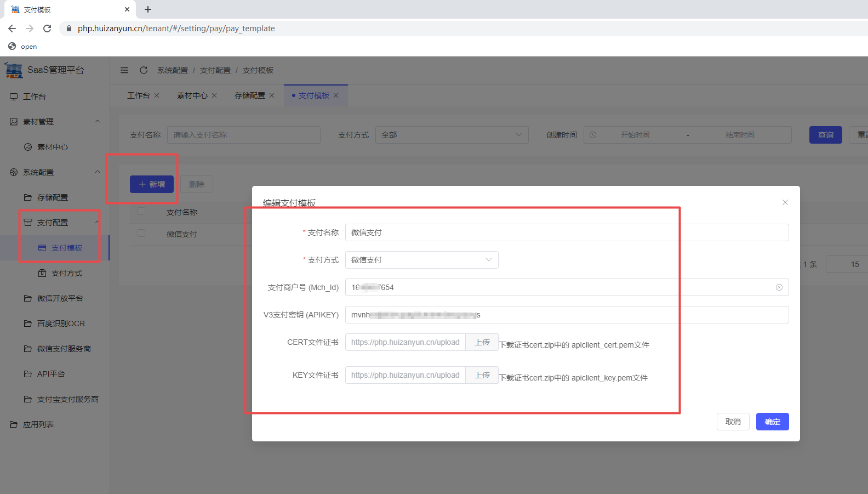Close the 存储配置 page tab
This screenshot has height=494, width=868.
[x=272, y=95]
